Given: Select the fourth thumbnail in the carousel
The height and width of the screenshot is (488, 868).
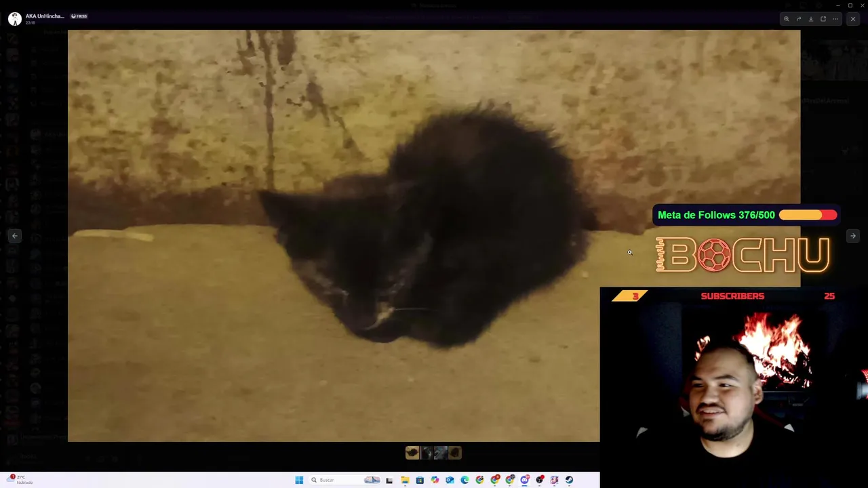Looking at the screenshot, I should (x=455, y=453).
